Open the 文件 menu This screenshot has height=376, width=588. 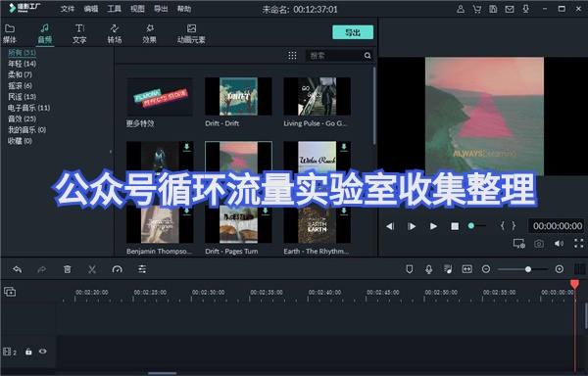(68, 9)
